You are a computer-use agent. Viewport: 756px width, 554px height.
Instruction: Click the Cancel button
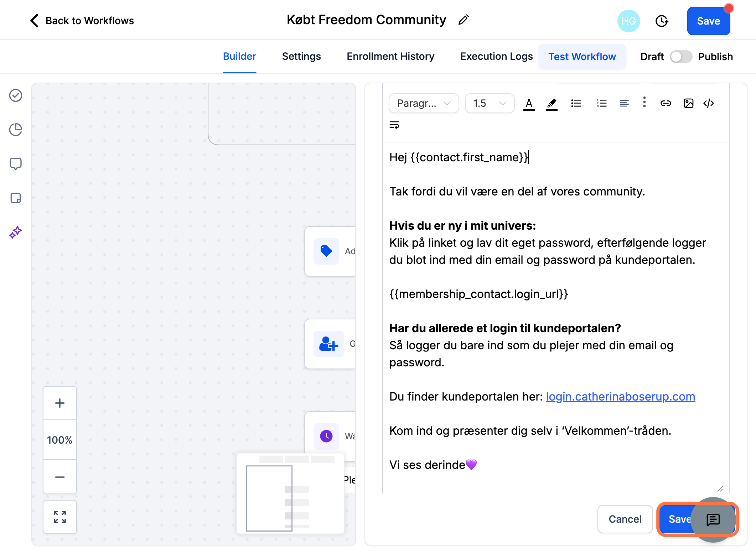[x=625, y=519]
